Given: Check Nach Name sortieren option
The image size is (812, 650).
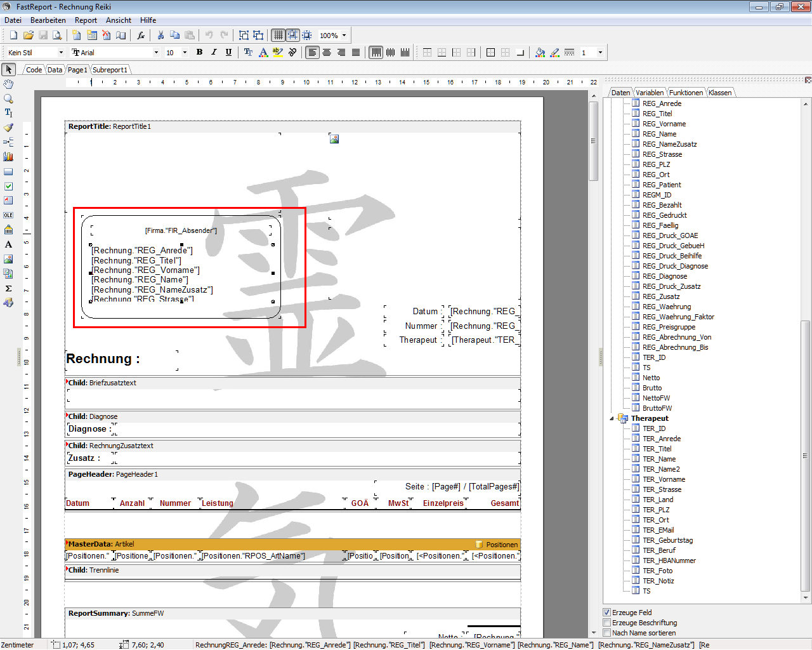Looking at the screenshot, I should click(x=606, y=633).
